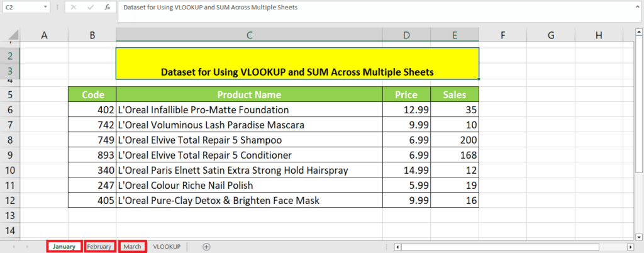Viewport: 644px width, 253px height.
Task: Click the formula bar text field
Action: tap(378, 12)
